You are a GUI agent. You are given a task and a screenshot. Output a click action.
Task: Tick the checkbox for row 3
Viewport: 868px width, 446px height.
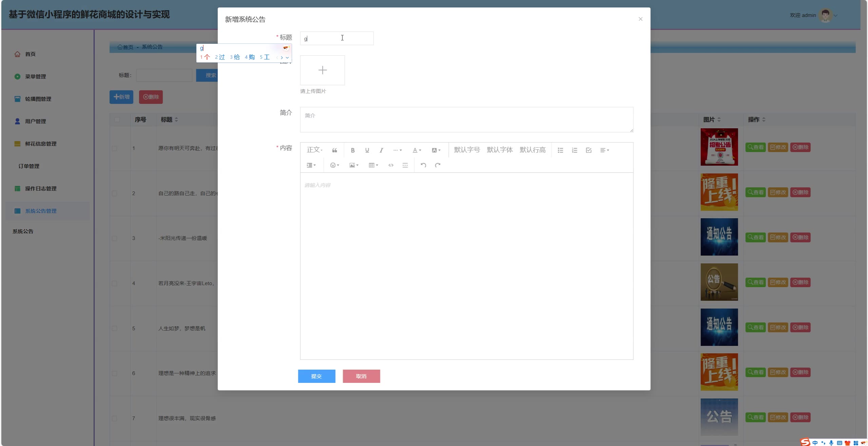pos(115,238)
